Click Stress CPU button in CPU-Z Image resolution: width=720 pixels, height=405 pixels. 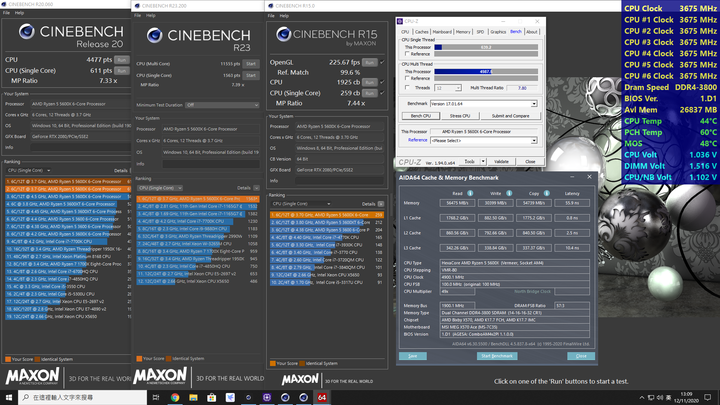point(460,116)
